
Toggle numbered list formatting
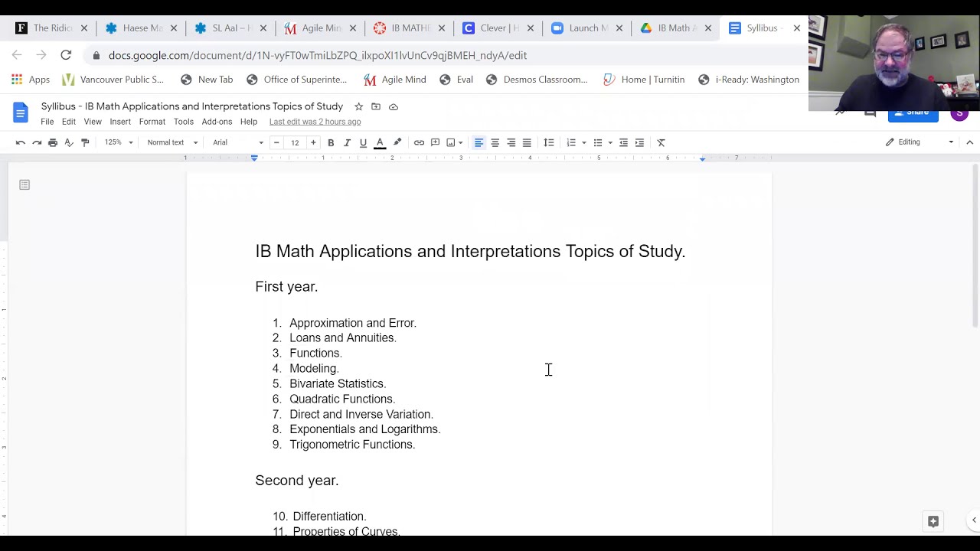point(571,142)
